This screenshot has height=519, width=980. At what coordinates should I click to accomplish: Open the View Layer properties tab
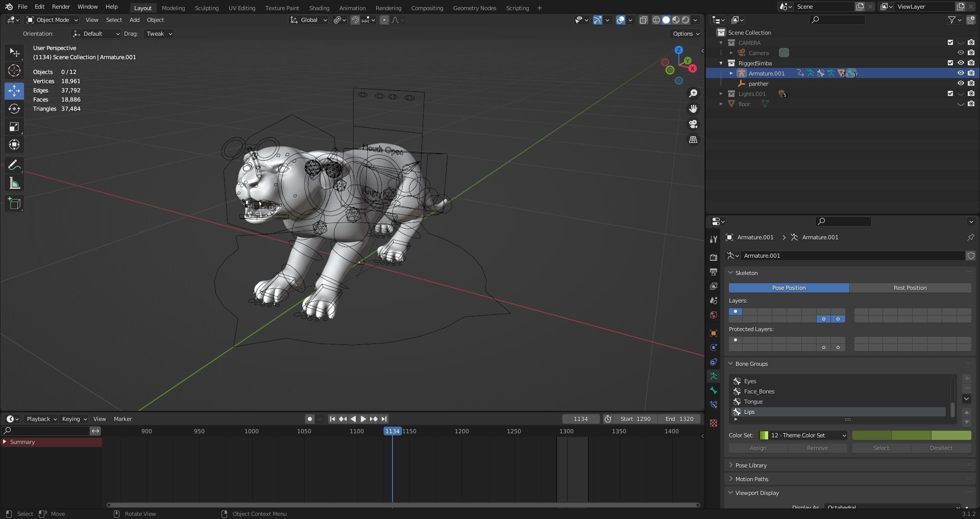[714, 286]
